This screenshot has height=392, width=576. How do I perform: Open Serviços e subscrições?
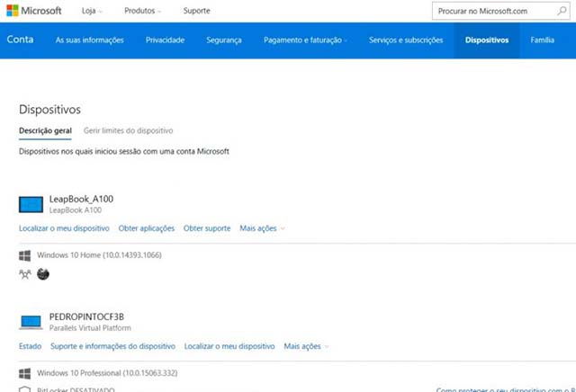click(x=406, y=40)
